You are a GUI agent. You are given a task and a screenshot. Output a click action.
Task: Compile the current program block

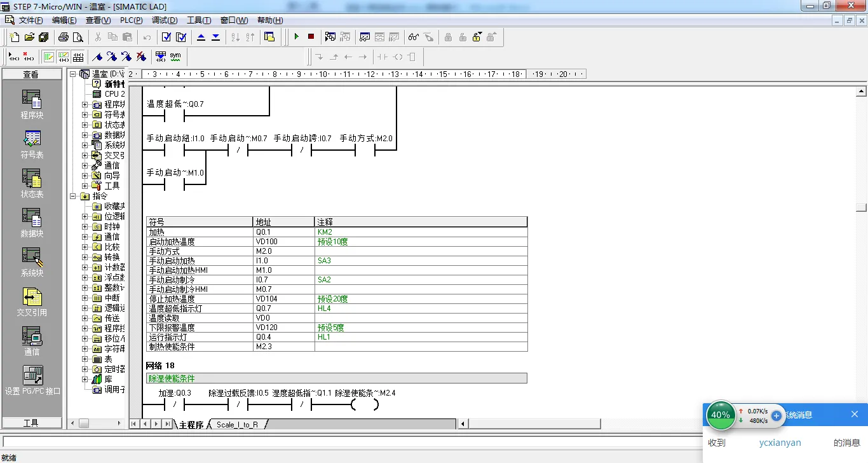point(166,37)
